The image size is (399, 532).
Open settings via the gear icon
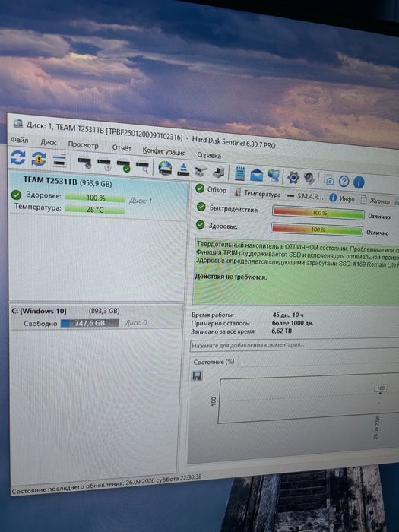293,177
